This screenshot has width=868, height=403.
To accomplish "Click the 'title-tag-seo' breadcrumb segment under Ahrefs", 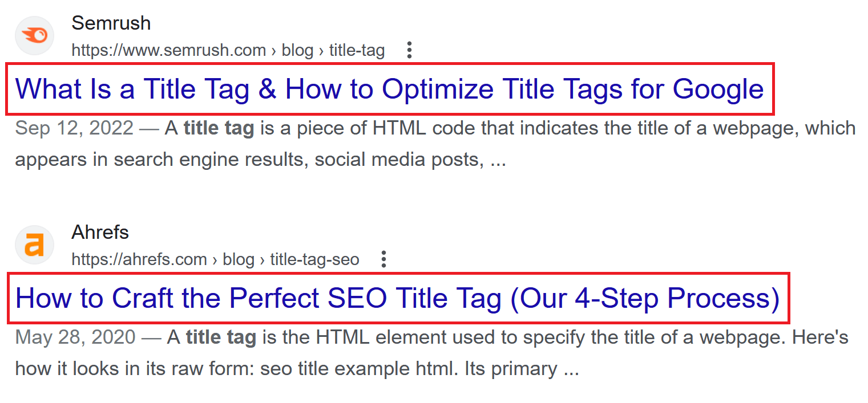I will point(314,260).
